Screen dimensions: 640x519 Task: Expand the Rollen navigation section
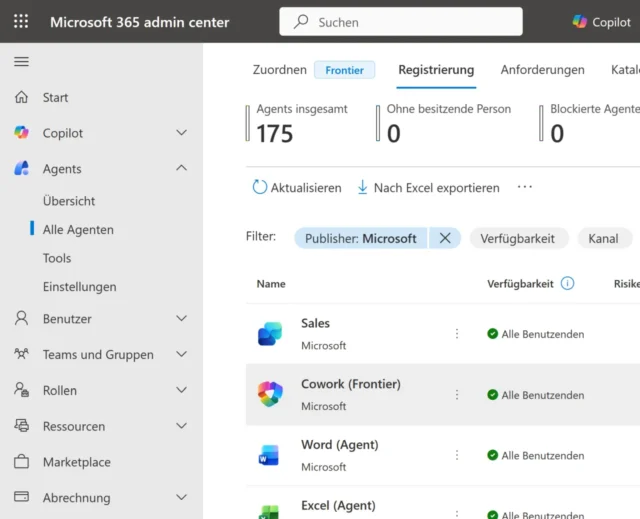181,390
